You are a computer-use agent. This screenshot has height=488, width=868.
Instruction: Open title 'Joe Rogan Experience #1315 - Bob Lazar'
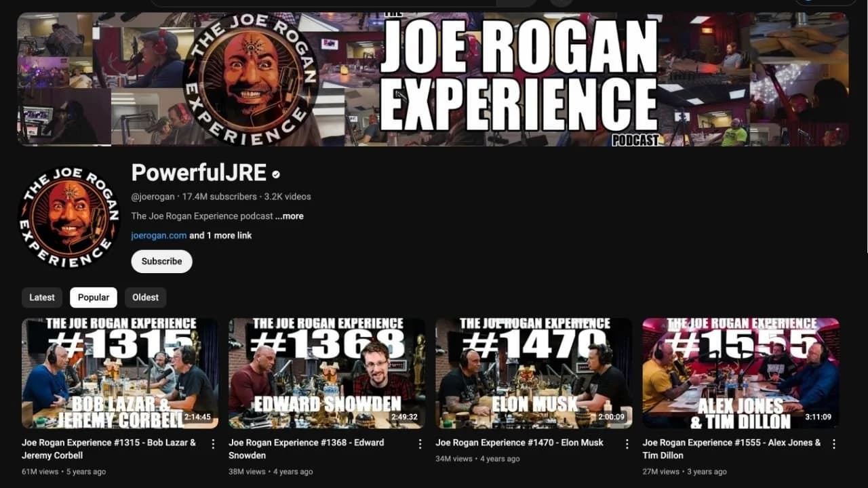108,449
